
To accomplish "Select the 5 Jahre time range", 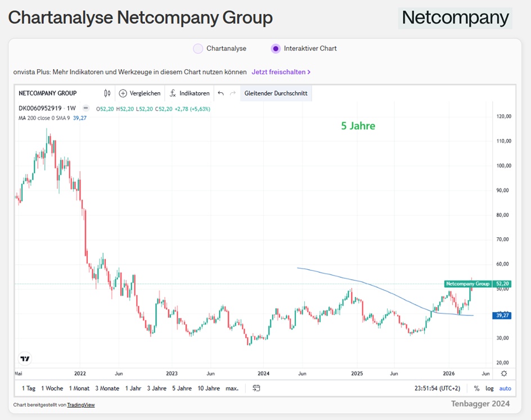I will pos(182,389).
